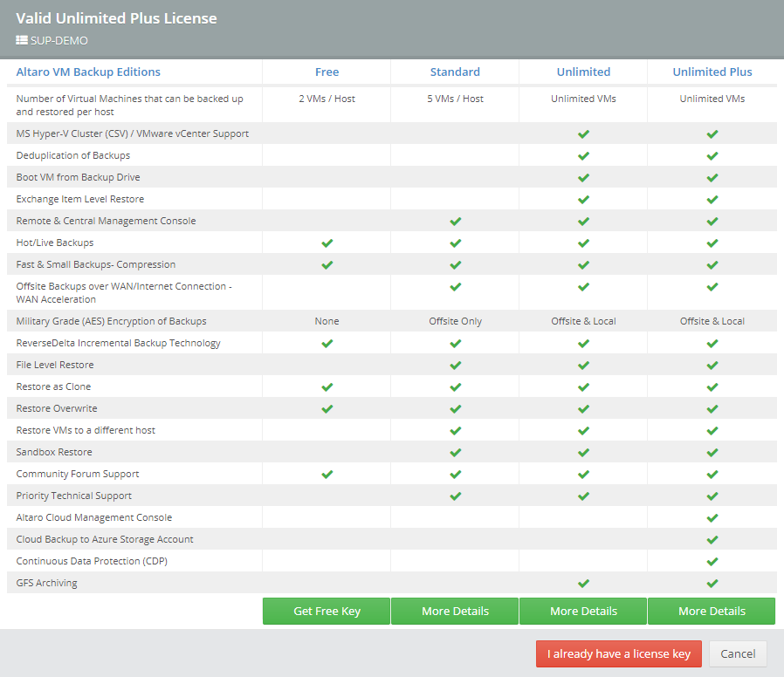Open More Details for the Unlimited Plus edition

712,611
